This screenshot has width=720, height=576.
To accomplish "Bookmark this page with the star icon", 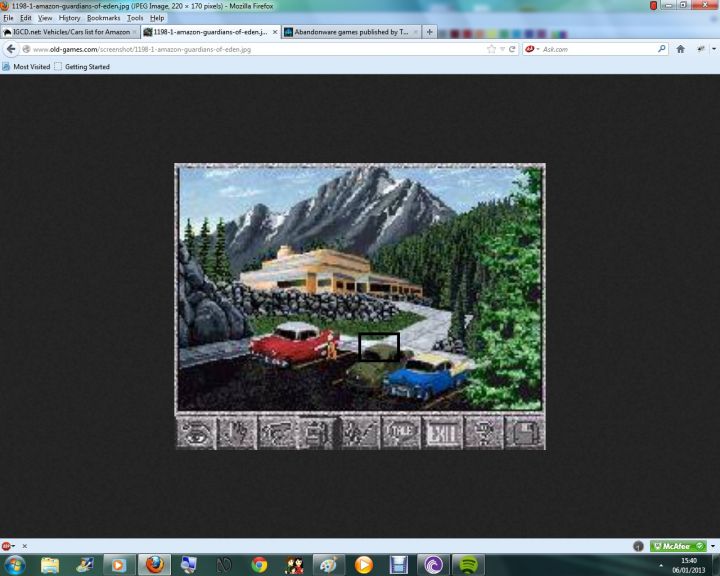I will coord(491,49).
